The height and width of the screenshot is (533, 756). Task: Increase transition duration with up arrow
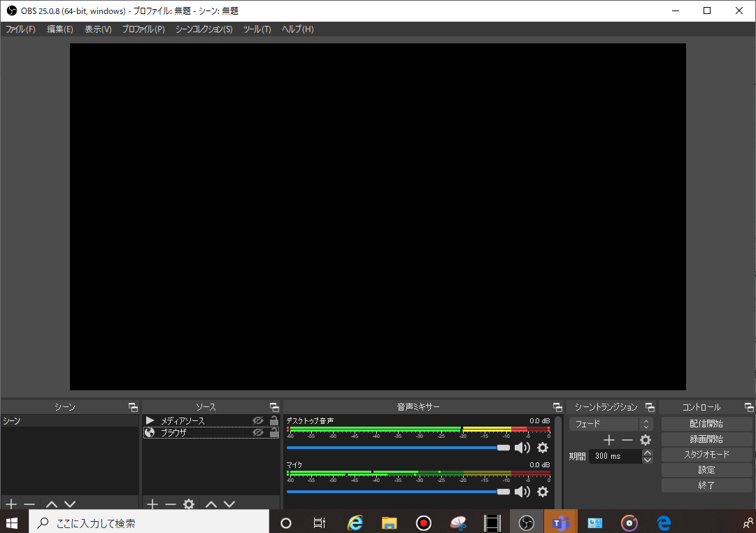pos(648,453)
